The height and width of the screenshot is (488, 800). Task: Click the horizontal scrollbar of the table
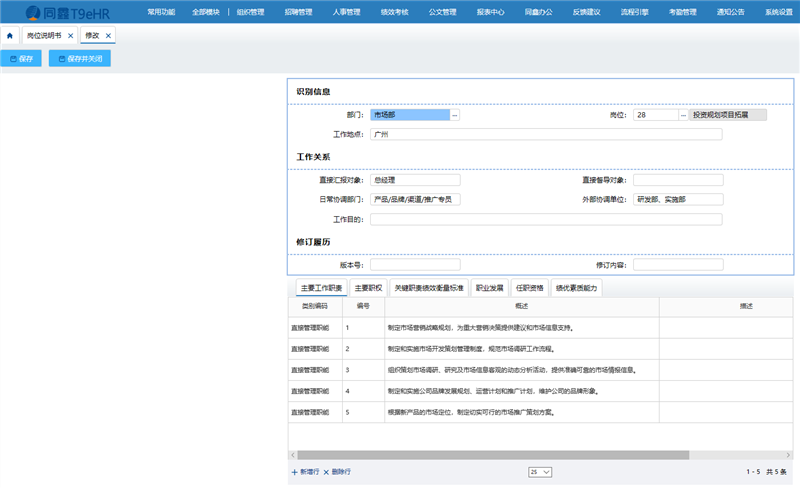[x=500, y=455]
